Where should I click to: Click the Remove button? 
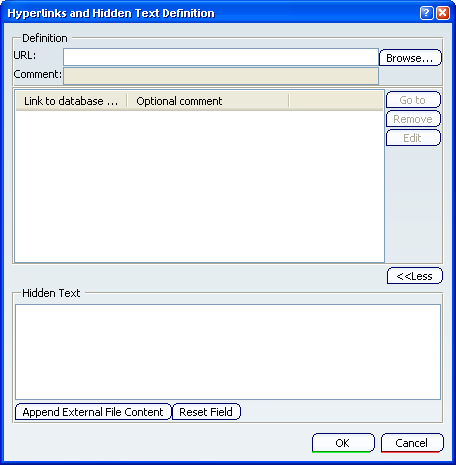(x=413, y=119)
